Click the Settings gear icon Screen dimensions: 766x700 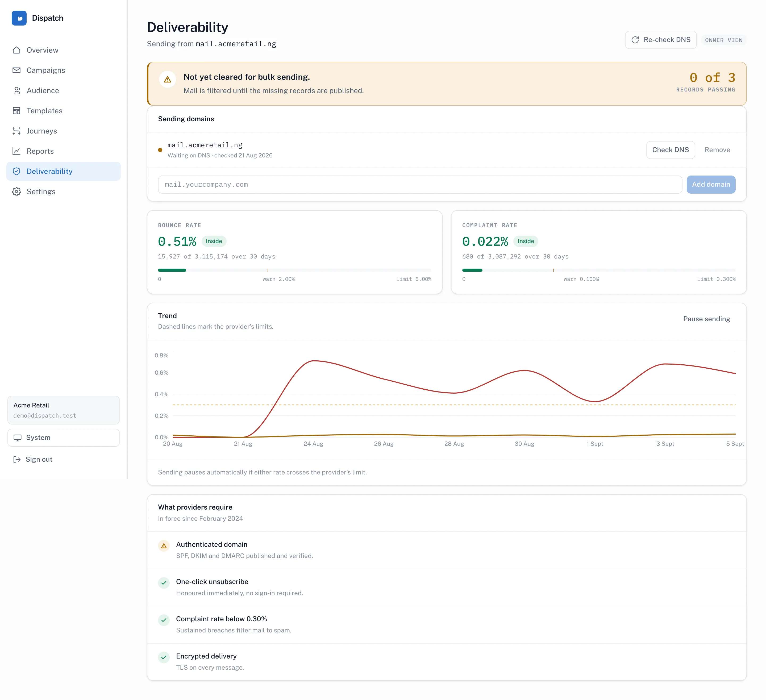pos(16,191)
